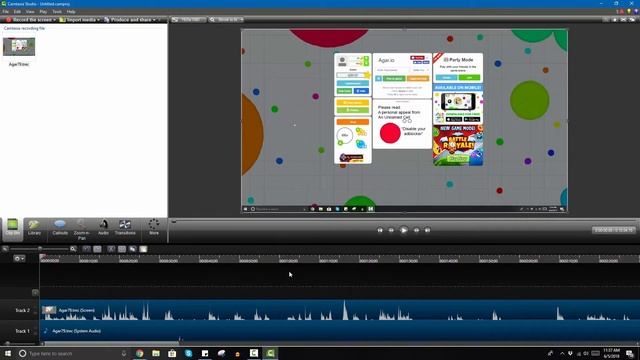The image size is (640, 360).
Task: Play the preview video
Action: coord(404,230)
